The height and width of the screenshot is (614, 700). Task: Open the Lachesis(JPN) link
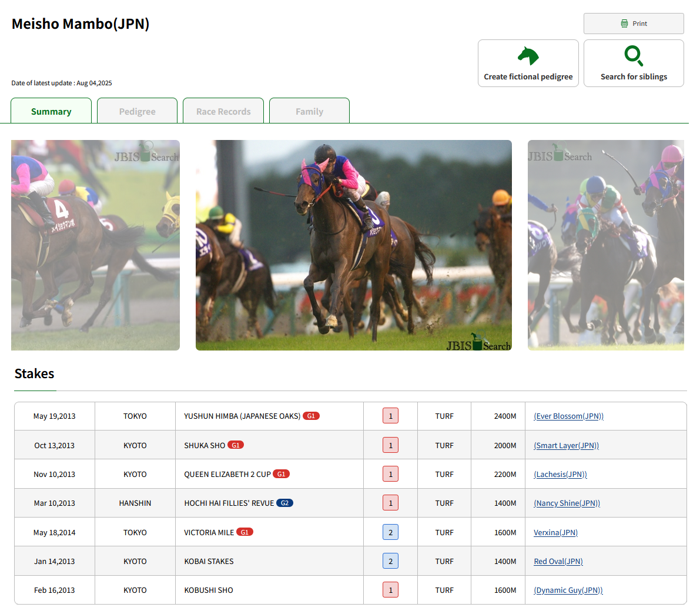pos(560,475)
